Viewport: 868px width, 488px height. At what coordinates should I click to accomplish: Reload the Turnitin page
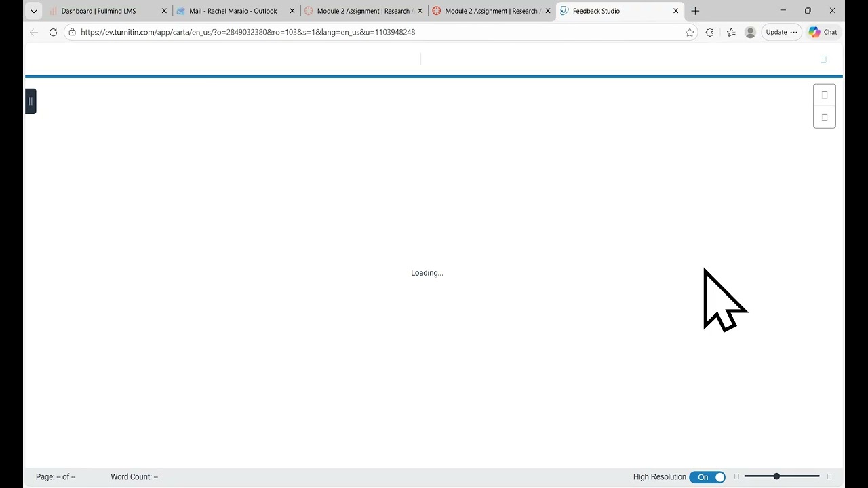click(x=53, y=32)
